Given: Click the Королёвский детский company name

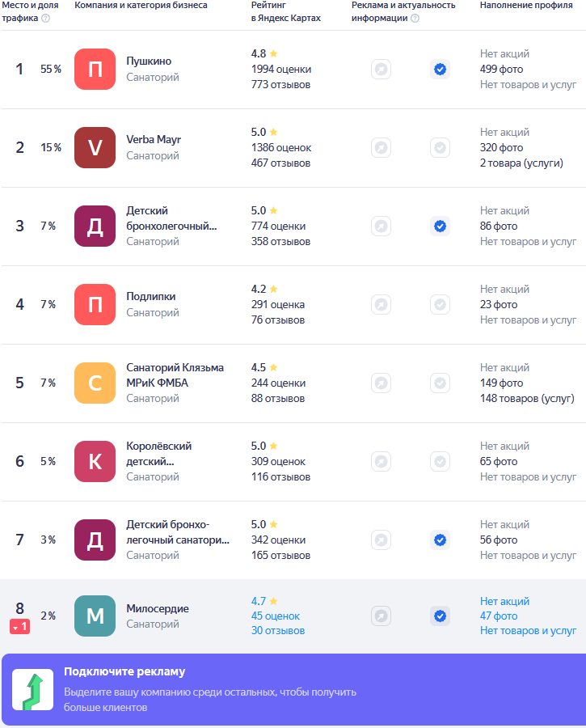Looking at the screenshot, I should (159, 454).
